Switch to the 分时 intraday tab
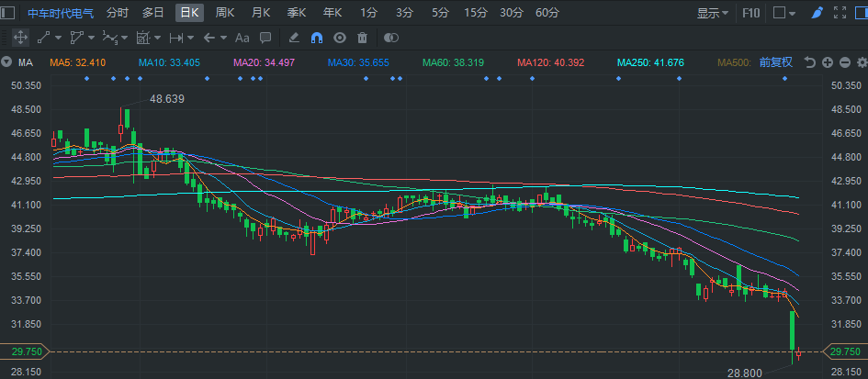The image size is (868, 379). pos(118,13)
